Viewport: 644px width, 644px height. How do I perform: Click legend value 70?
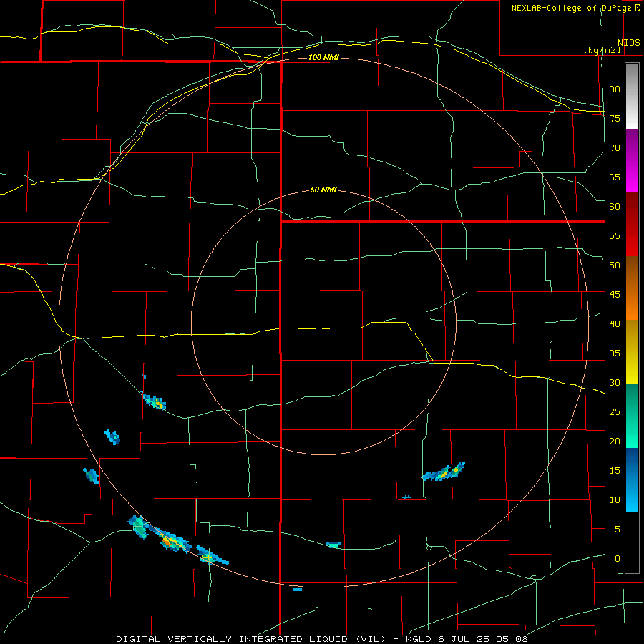pyautogui.click(x=615, y=148)
